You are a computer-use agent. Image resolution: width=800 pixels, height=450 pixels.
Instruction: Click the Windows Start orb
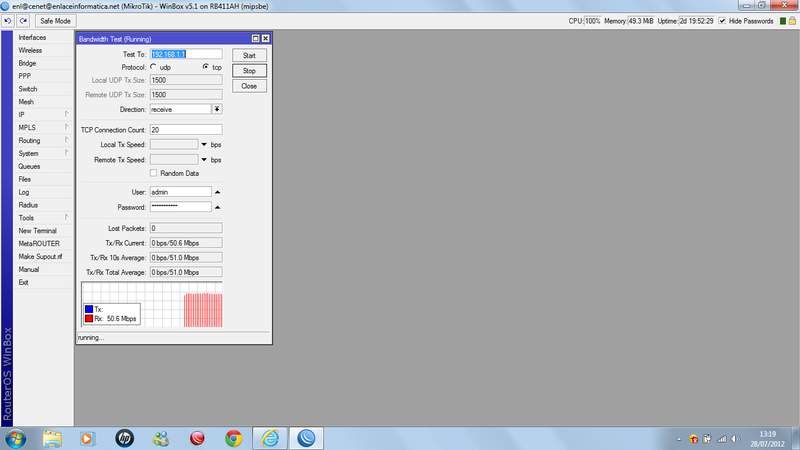tap(15, 438)
